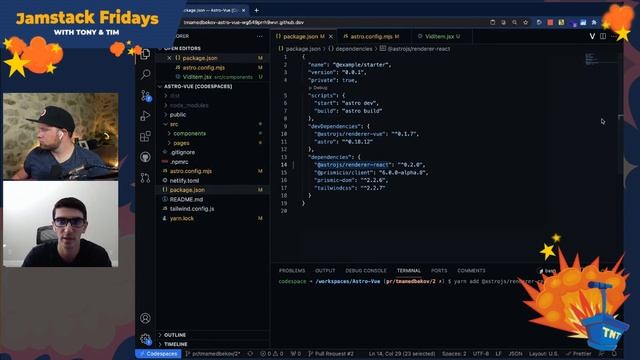Open the Ports panel tab
Viewport: 640px width, 360px height.
[439, 271]
